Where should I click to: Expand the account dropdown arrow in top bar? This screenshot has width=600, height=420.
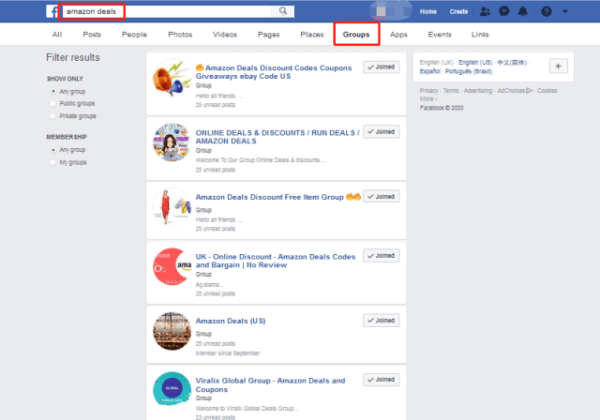click(x=565, y=11)
